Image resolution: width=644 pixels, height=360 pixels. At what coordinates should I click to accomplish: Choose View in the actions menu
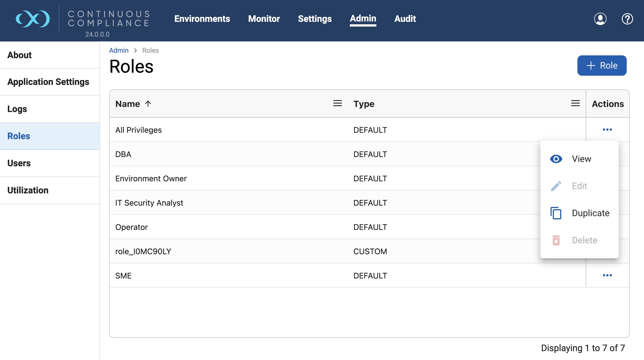(582, 159)
